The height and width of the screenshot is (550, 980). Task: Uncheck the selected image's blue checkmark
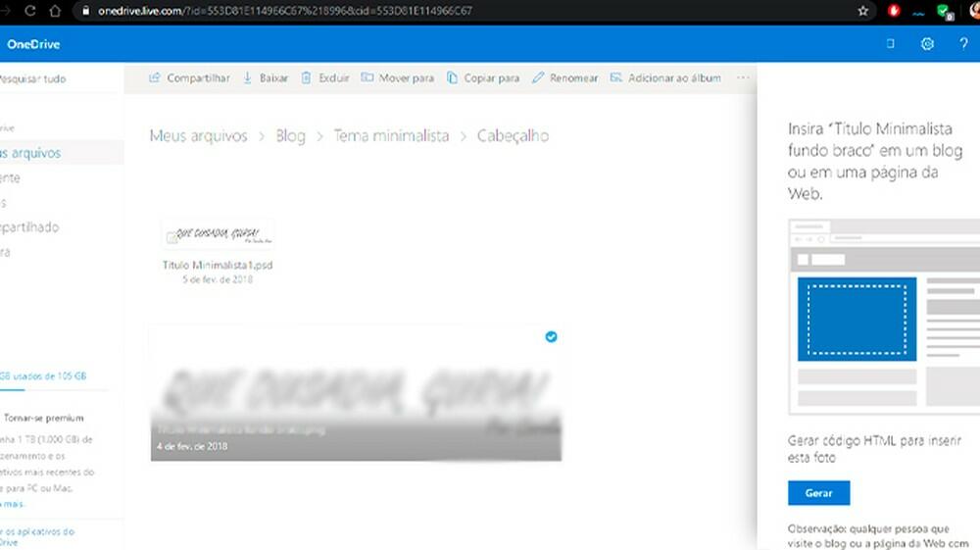point(551,336)
